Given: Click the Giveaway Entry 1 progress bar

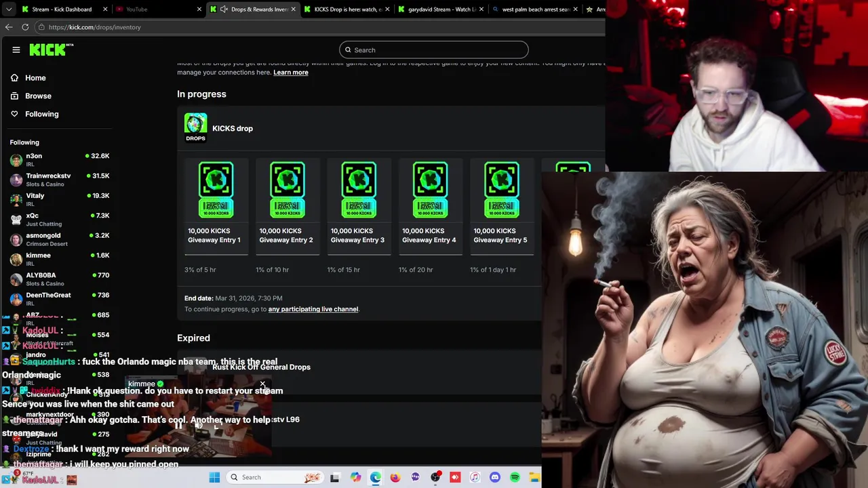Looking at the screenshot, I should point(216,254).
